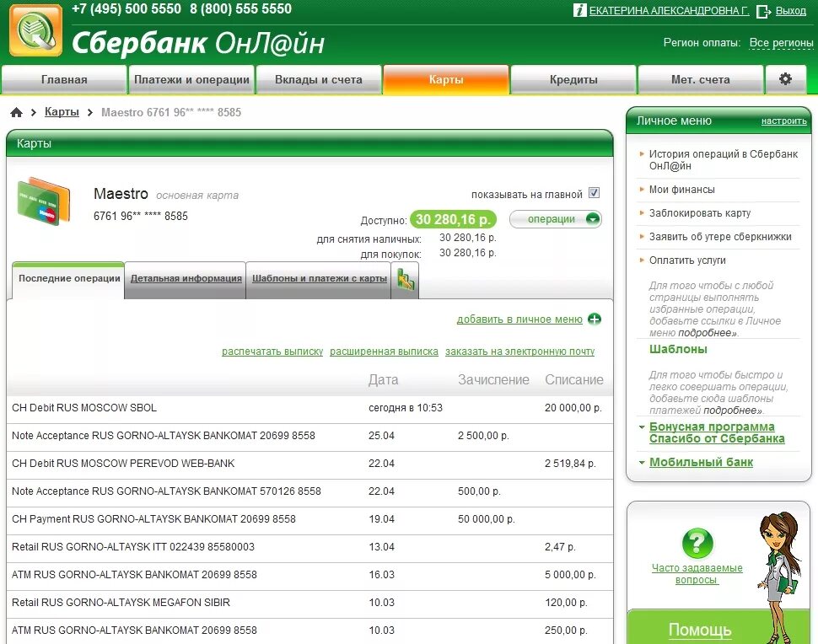Click Заявить об утере сберкнижки item
Viewport: 818px width, 644px height.
coord(720,237)
